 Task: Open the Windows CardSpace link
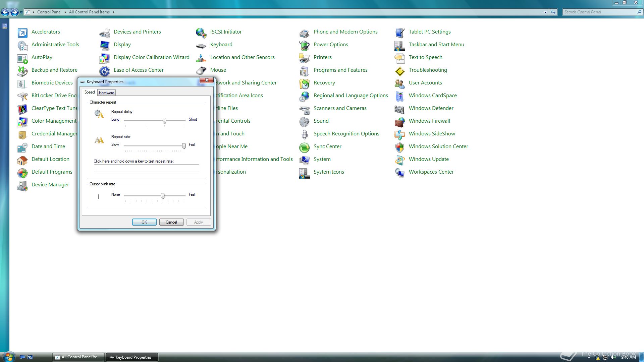pyautogui.click(x=433, y=96)
